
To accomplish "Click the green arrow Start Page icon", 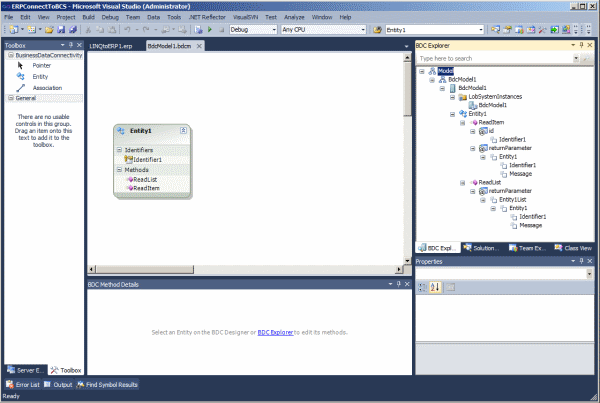I will [554, 29].
